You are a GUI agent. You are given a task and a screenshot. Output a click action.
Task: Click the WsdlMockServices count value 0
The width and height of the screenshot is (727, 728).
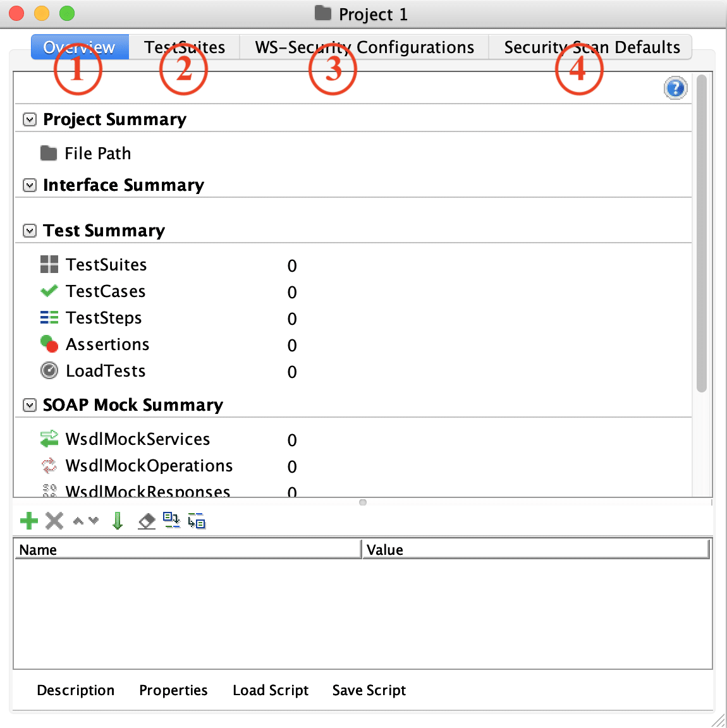[291, 440]
